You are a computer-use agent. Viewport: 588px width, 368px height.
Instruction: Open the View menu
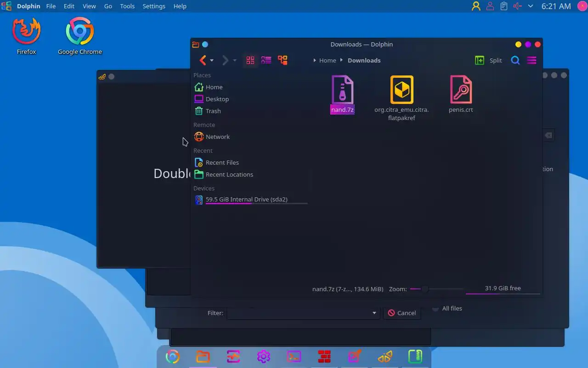pos(89,6)
